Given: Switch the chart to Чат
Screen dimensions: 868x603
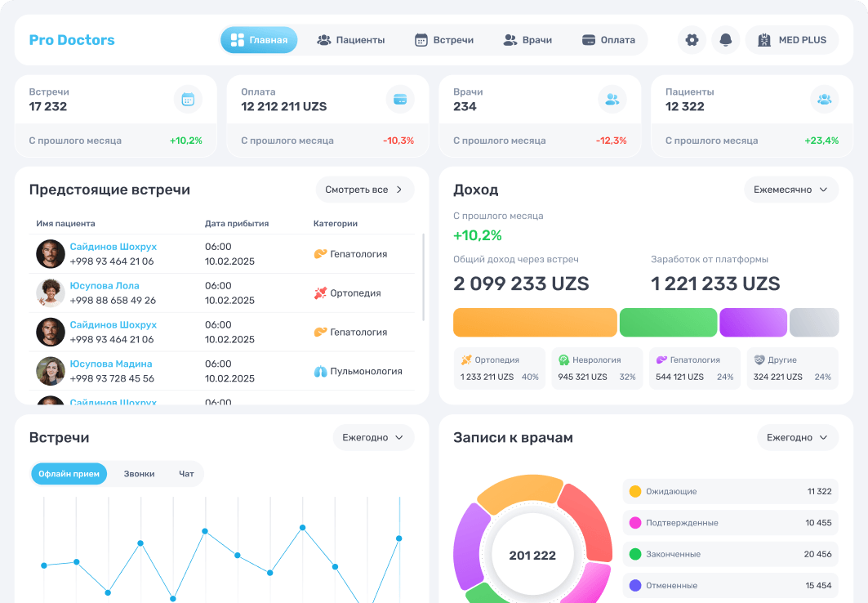Looking at the screenshot, I should [186, 474].
